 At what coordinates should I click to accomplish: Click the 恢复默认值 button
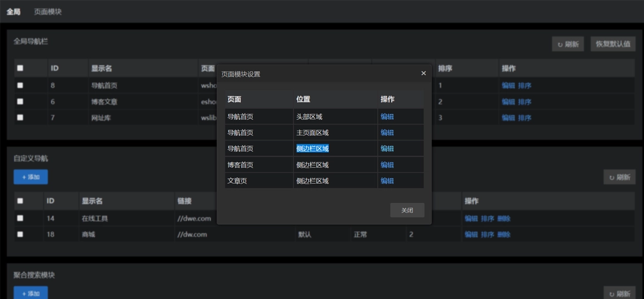pos(612,44)
